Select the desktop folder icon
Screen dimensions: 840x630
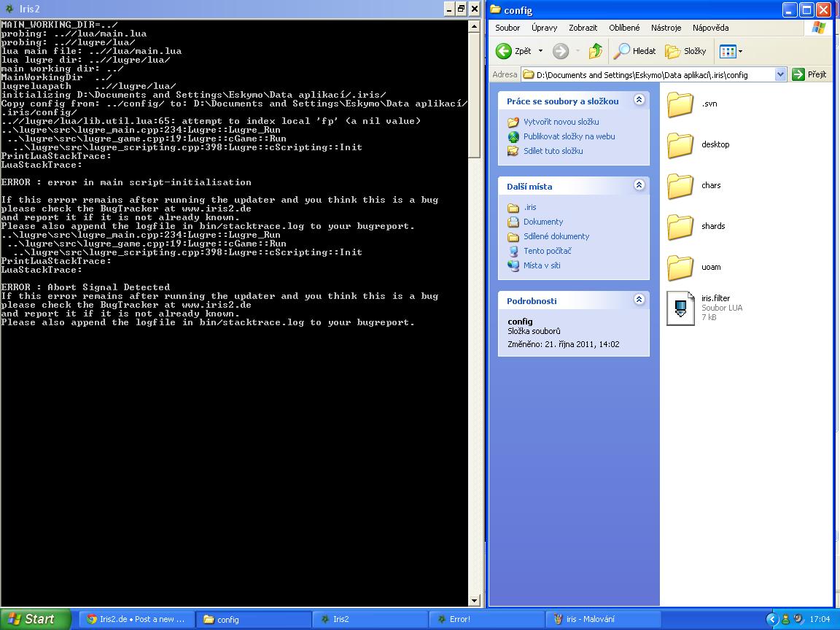(x=680, y=144)
